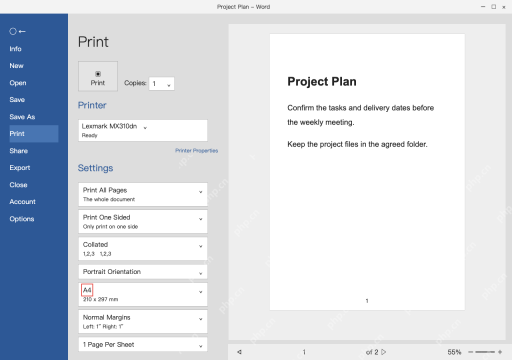Open the New section in sidebar
Screen dimensions: 512x360
coord(16,66)
